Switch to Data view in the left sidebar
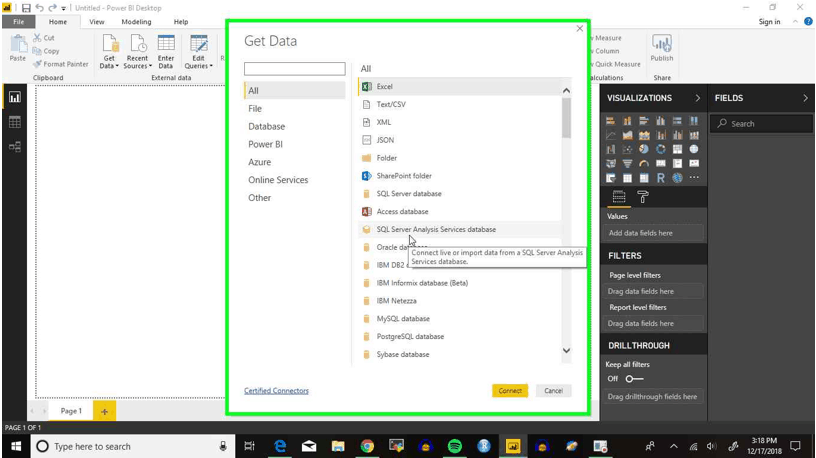 (x=15, y=122)
